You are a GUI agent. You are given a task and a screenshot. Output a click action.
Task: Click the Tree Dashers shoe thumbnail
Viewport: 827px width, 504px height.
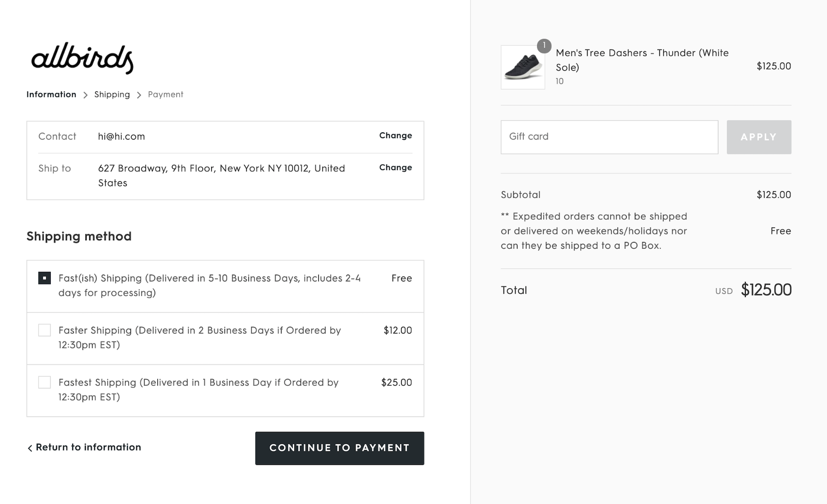(523, 68)
